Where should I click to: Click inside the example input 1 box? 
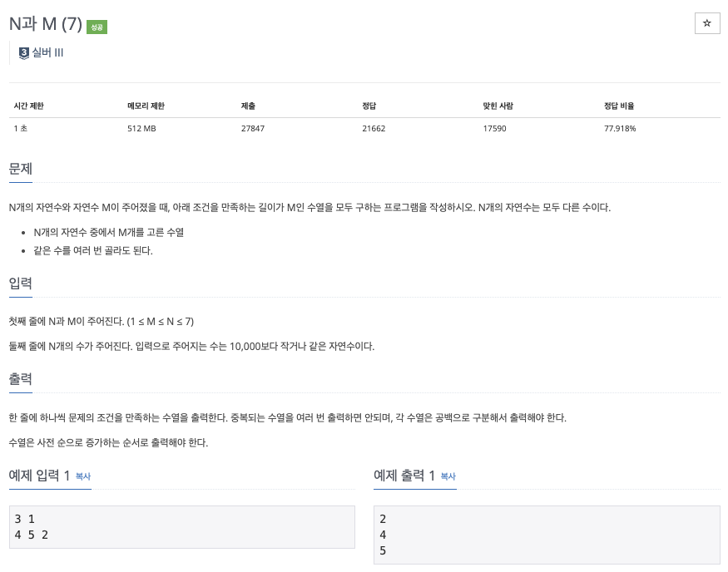pos(182,527)
